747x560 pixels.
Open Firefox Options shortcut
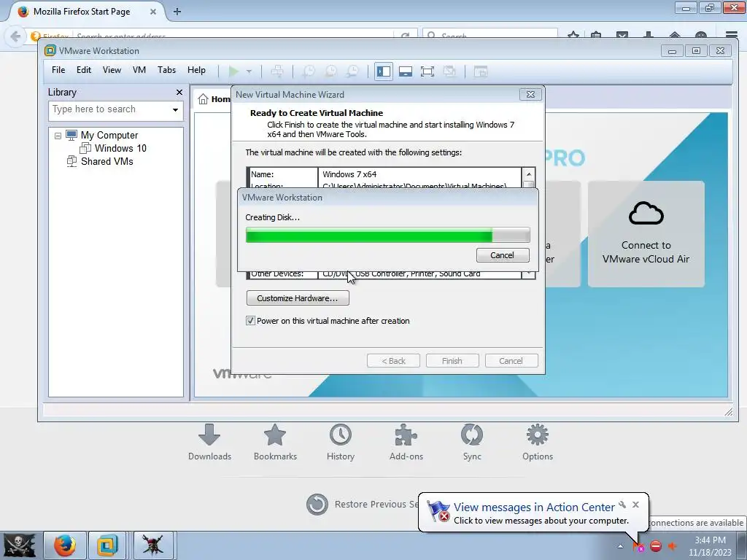coord(538,442)
